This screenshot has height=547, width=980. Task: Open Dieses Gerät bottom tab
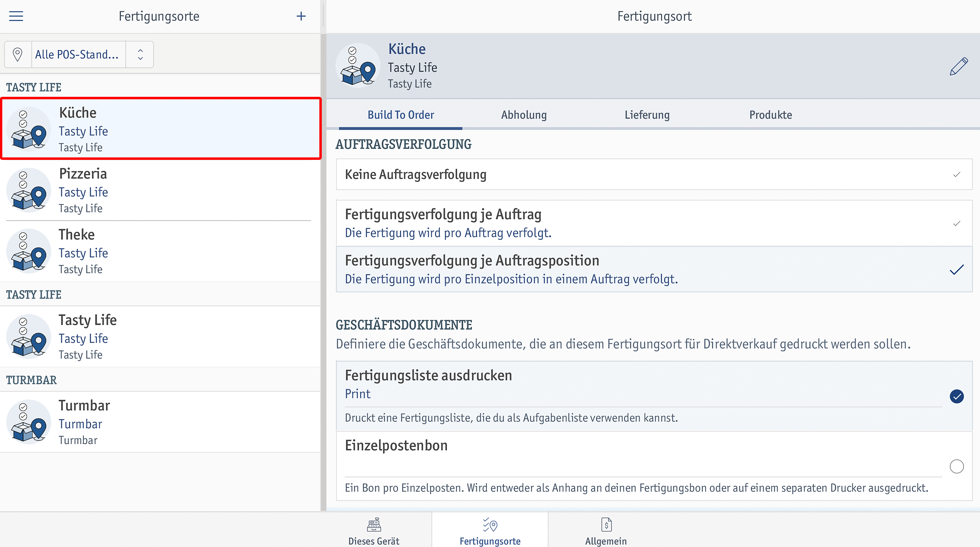[374, 530]
